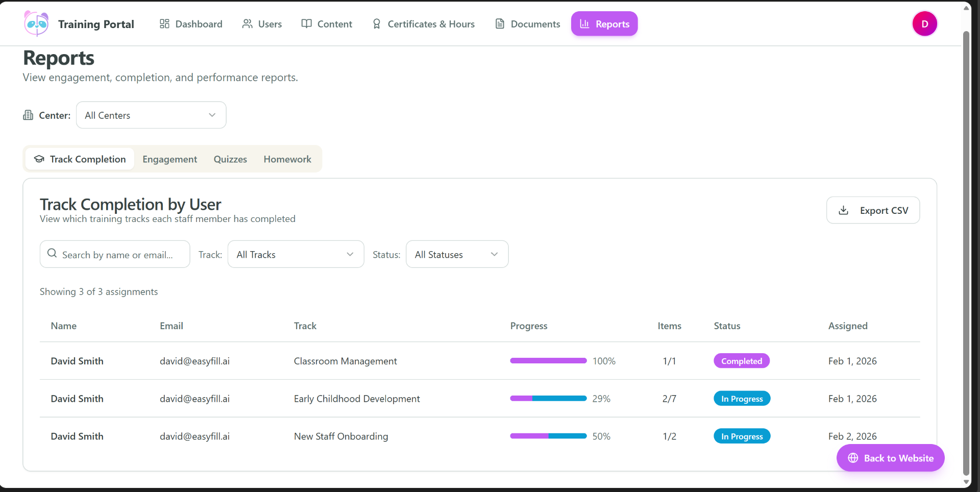Switch to the Engagement tab
The height and width of the screenshot is (492, 980).
[169, 159]
